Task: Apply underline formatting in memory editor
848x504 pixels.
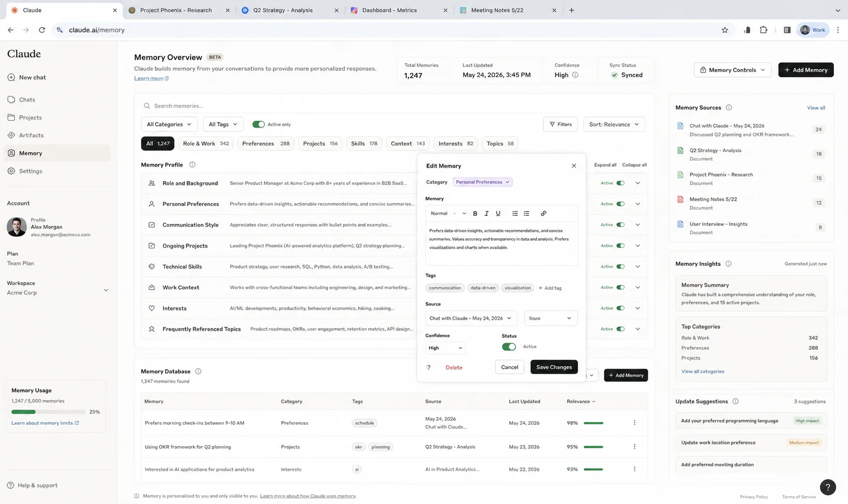Action: coord(498,213)
